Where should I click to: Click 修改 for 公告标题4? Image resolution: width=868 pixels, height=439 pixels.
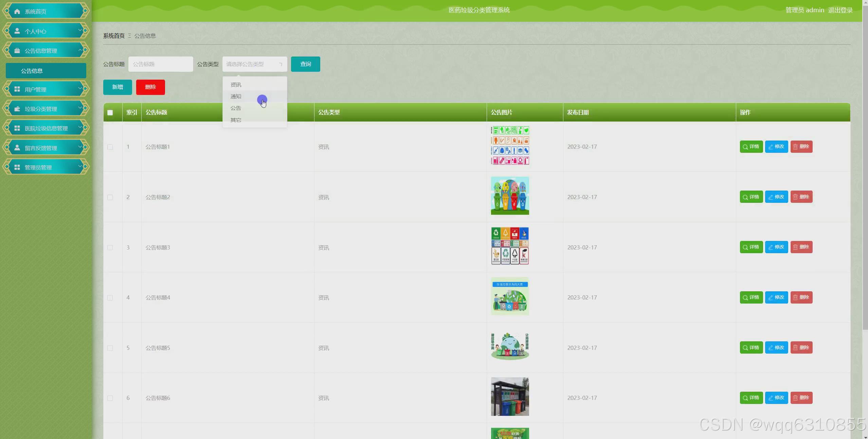click(776, 297)
